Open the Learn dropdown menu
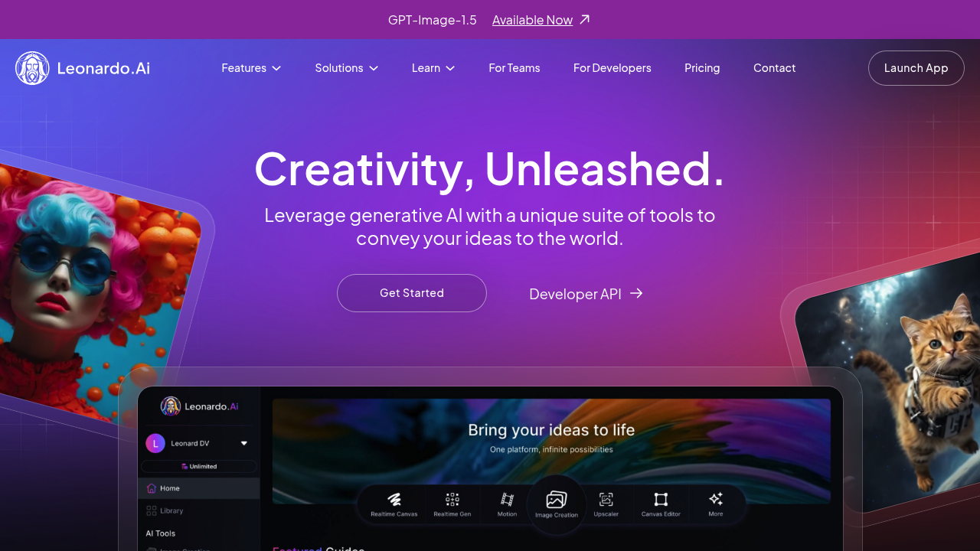 pos(433,68)
